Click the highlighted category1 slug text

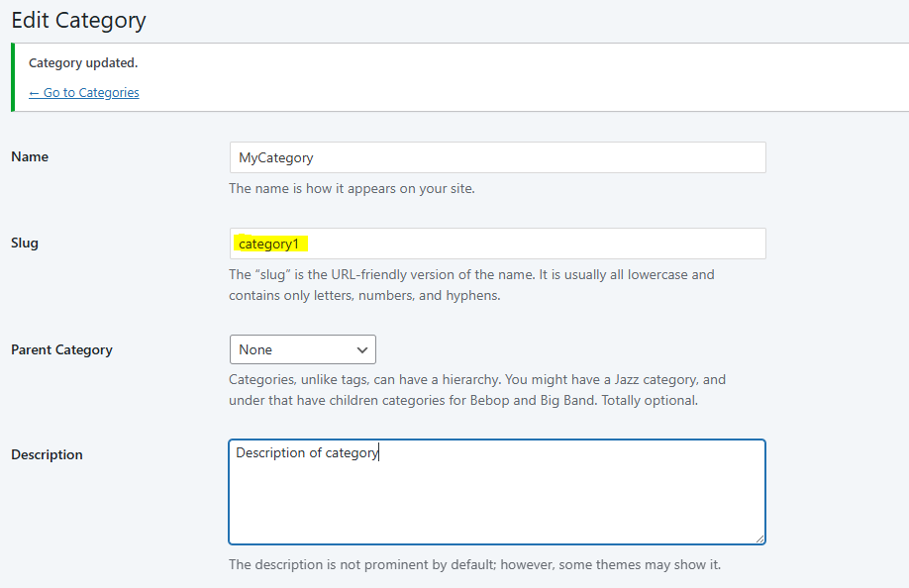click(268, 244)
